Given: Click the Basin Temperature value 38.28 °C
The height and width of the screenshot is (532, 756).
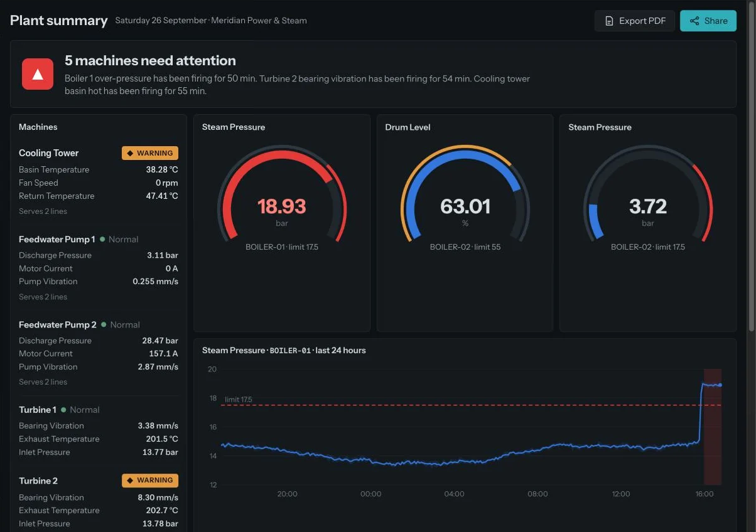Looking at the screenshot, I should point(162,169).
